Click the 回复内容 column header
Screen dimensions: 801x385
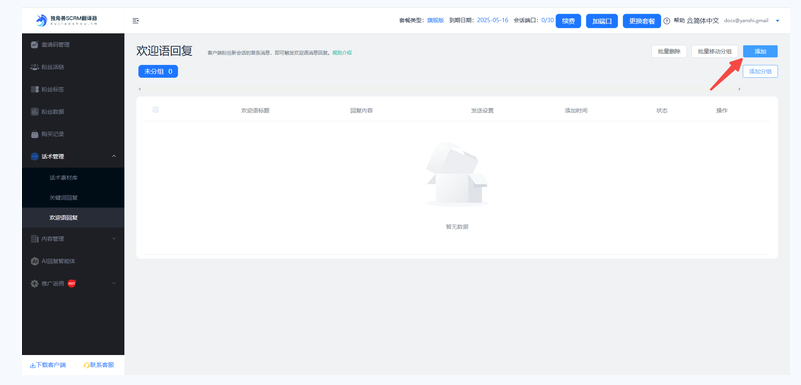(361, 110)
